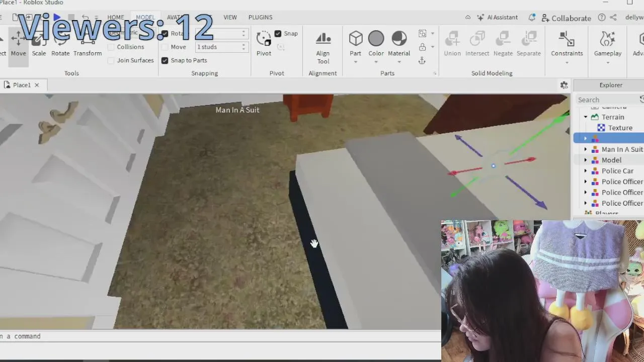
Task: Expand the selected highlighted Explorer row
Action: 586,138
